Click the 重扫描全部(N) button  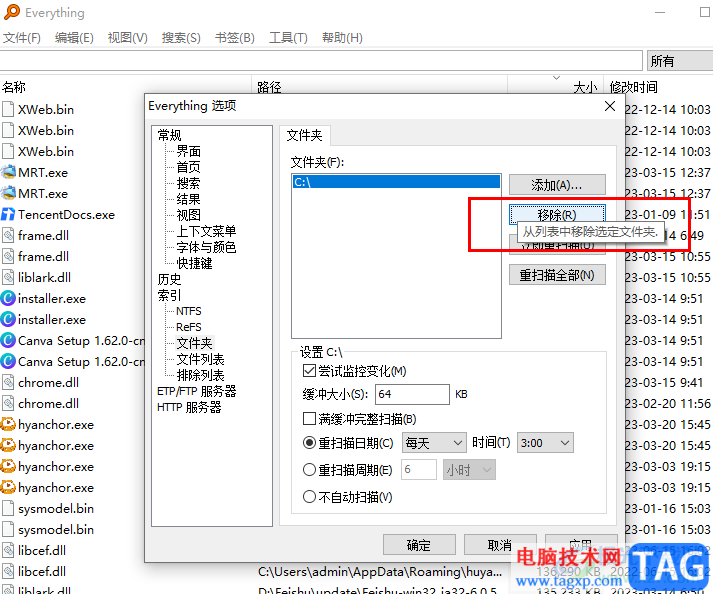[x=557, y=275]
